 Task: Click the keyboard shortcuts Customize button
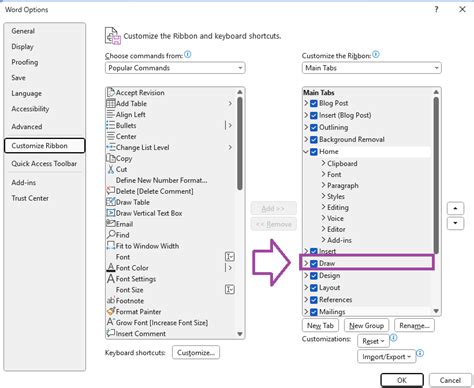click(x=196, y=352)
